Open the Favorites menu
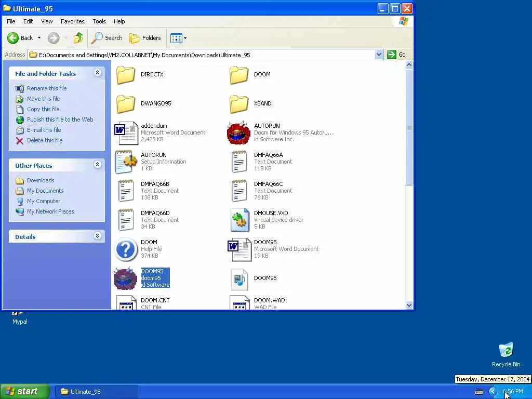Image resolution: width=532 pixels, height=399 pixels. point(73,21)
